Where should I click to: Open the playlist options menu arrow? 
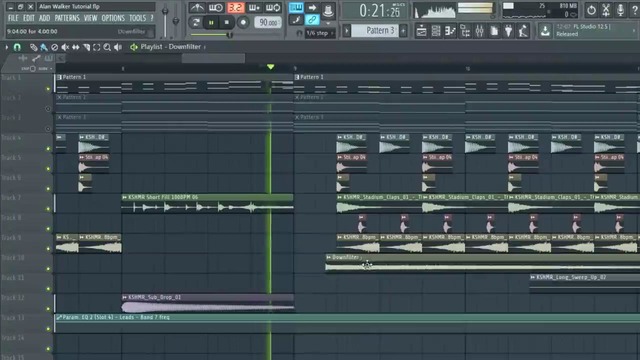(x=7, y=47)
